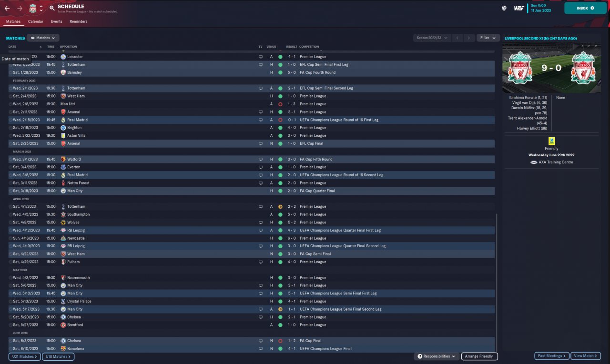The image size is (610, 364).
Task: Click the Aston Villa crest icon
Action: coord(63,136)
